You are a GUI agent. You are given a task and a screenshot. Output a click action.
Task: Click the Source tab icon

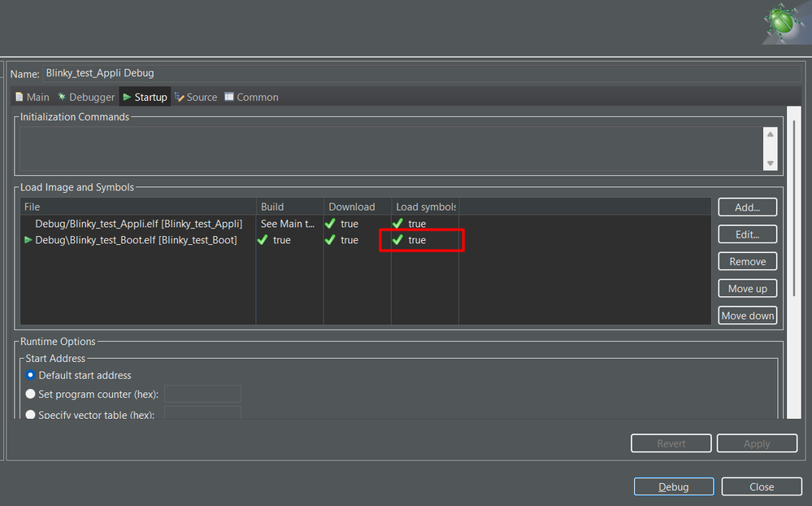(179, 97)
